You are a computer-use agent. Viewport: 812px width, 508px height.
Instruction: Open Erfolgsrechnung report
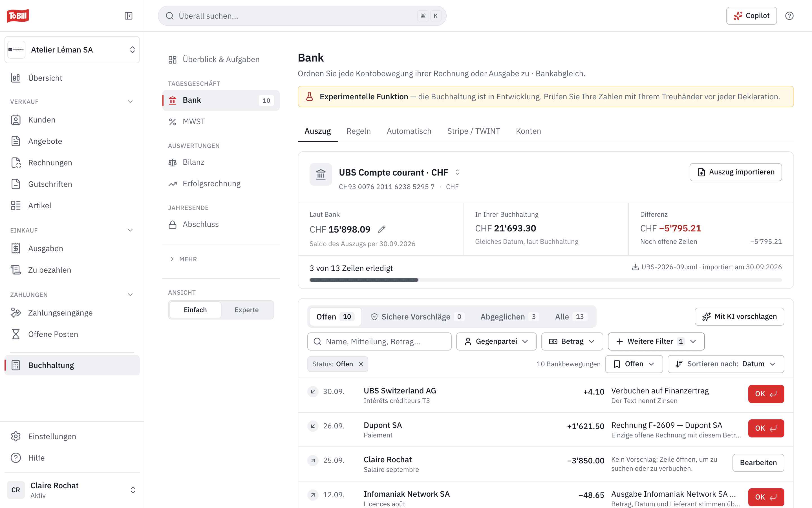[221, 183]
